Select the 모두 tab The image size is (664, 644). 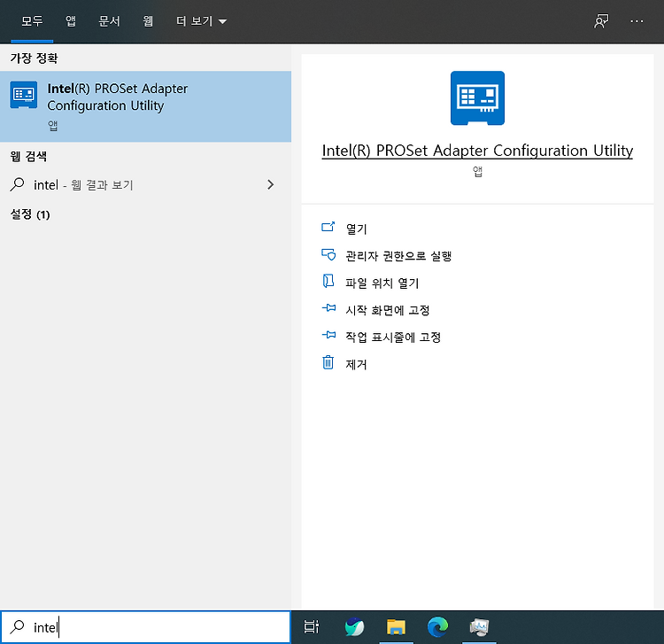pos(32,21)
